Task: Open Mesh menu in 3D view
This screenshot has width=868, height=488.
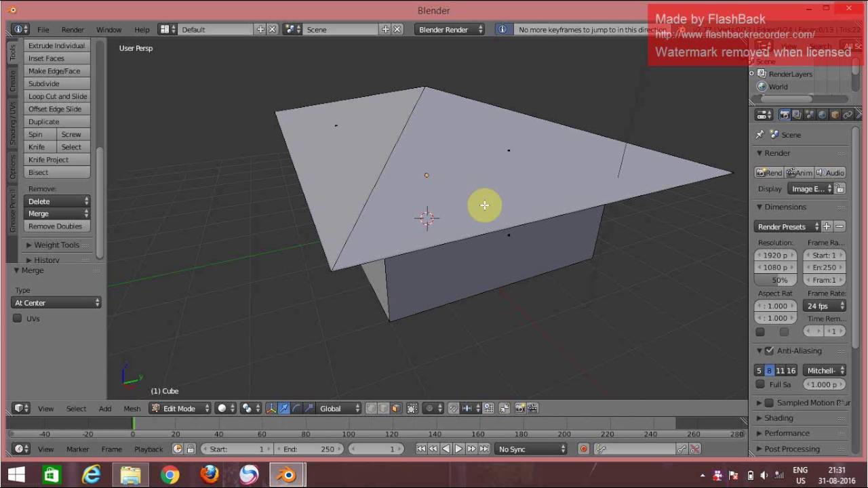Action: (132, 409)
